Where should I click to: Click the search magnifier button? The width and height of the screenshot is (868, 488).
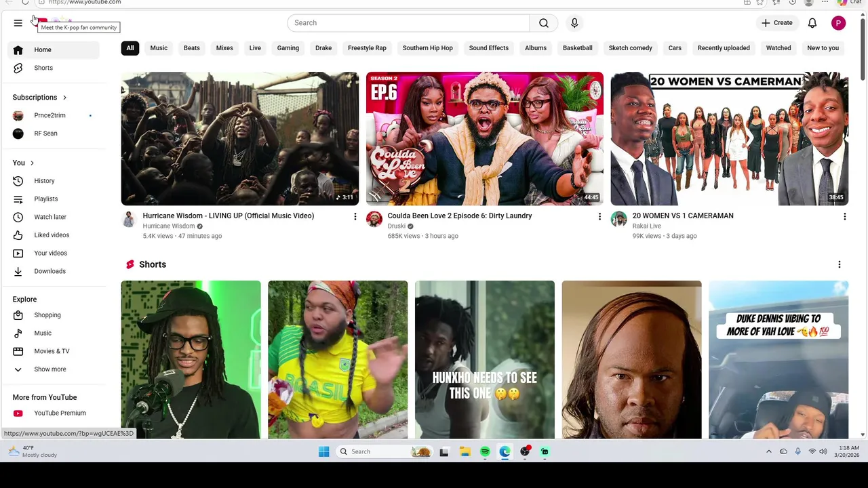[x=544, y=23]
